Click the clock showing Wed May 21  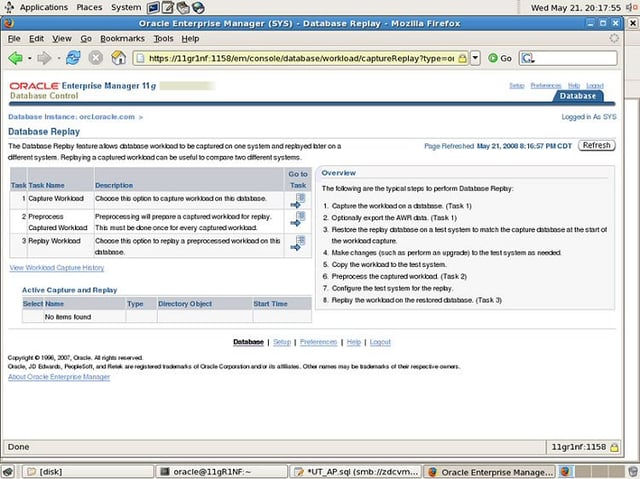(x=576, y=8)
